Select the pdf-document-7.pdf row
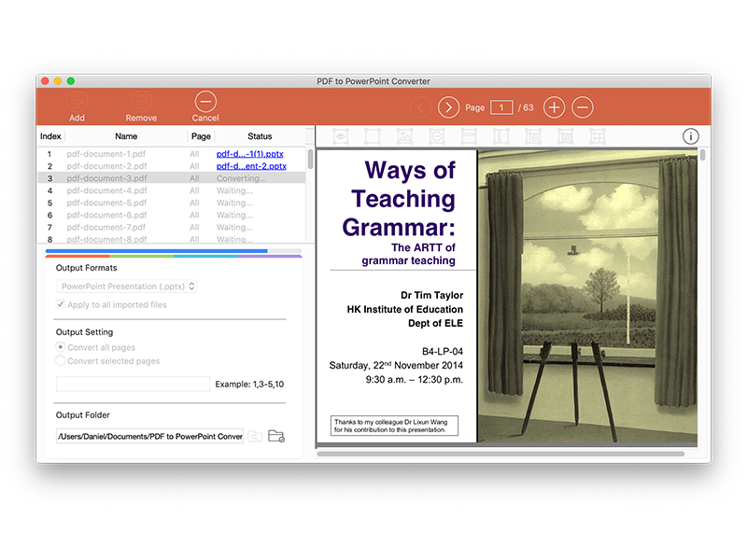 172,227
